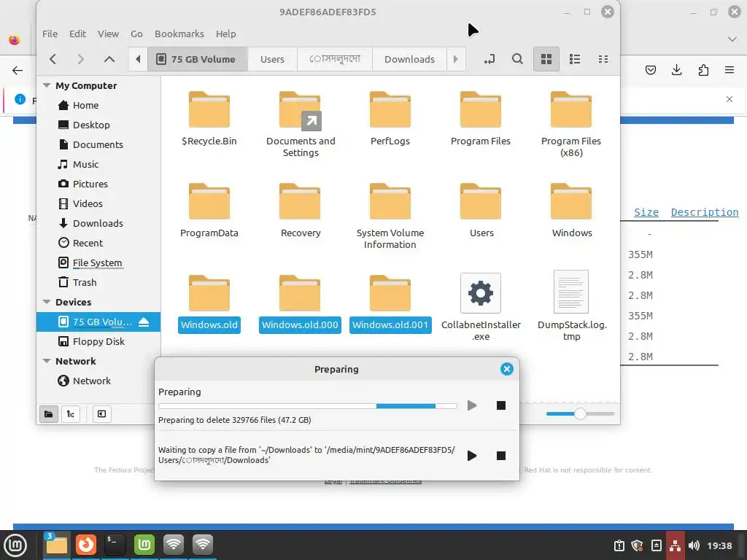Open the $Recycle.Bin folder

[x=209, y=118]
